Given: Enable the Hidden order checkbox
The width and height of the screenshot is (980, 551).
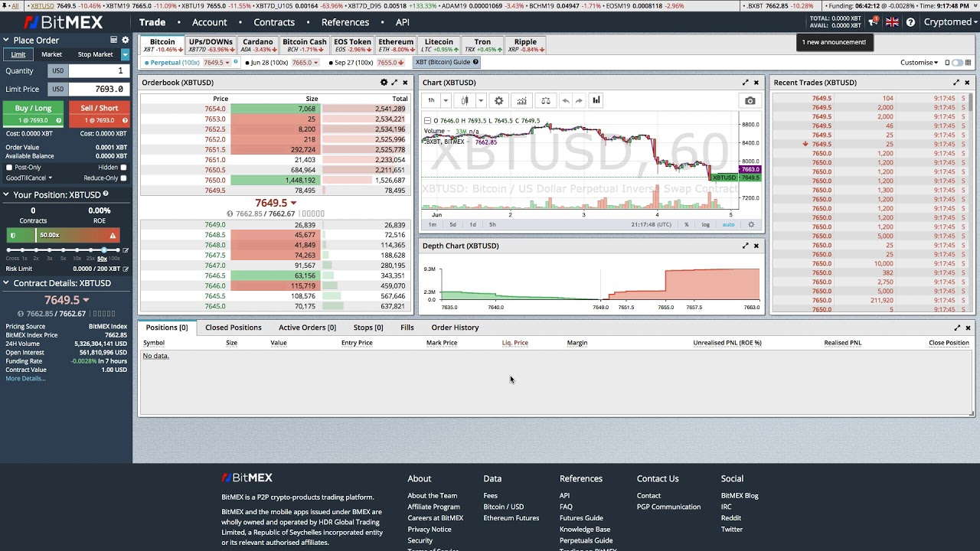Looking at the screenshot, I should [123, 168].
